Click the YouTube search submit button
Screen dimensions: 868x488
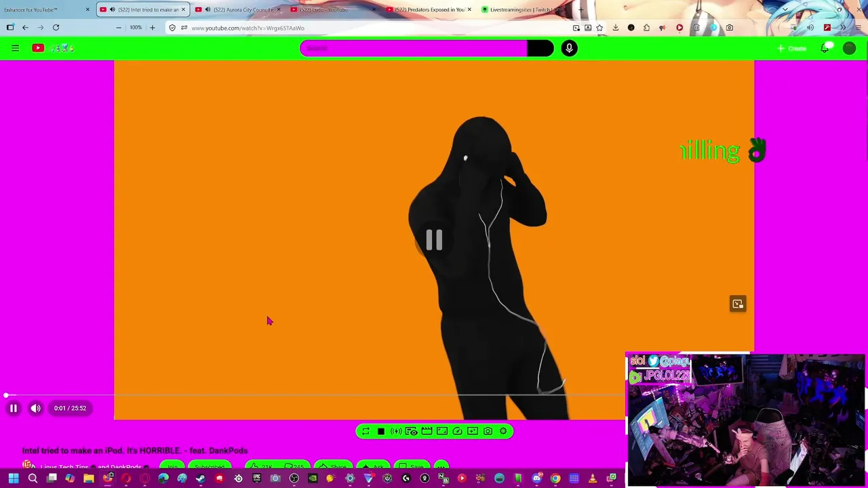pos(540,48)
